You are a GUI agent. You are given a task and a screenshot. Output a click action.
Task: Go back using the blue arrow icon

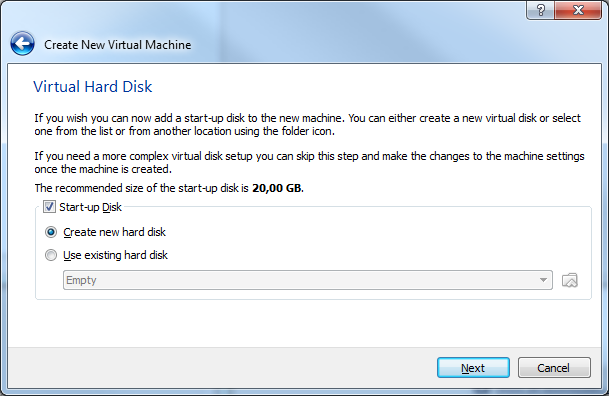click(x=23, y=44)
